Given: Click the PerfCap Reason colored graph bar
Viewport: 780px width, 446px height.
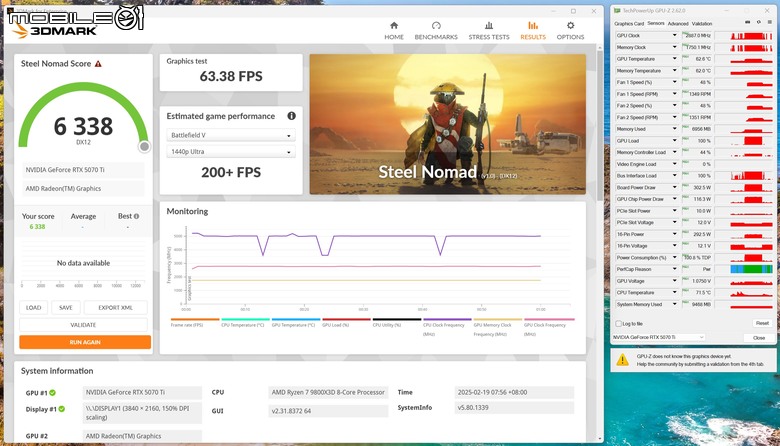Looking at the screenshot, I should pyautogui.click(x=751, y=269).
